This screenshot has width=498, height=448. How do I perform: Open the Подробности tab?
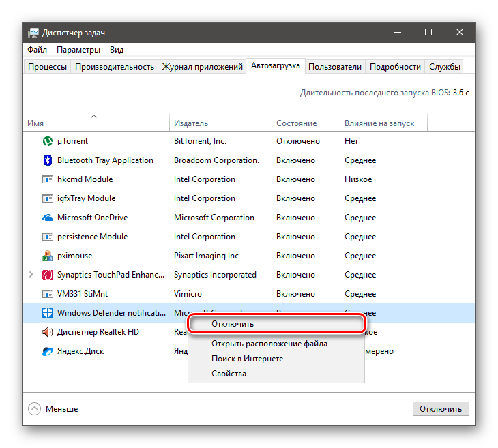coord(395,67)
